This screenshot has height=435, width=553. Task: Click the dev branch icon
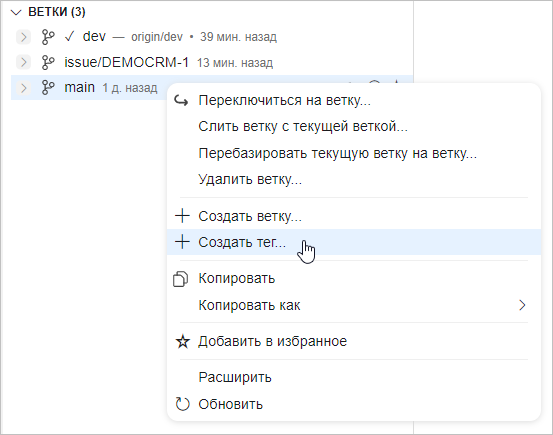click(48, 37)
